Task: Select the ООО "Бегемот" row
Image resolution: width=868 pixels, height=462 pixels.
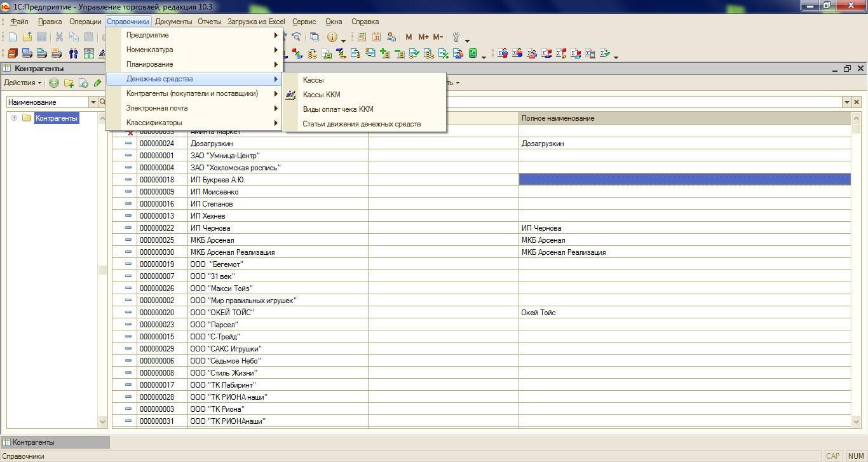Action: click(x=217, y=264)
